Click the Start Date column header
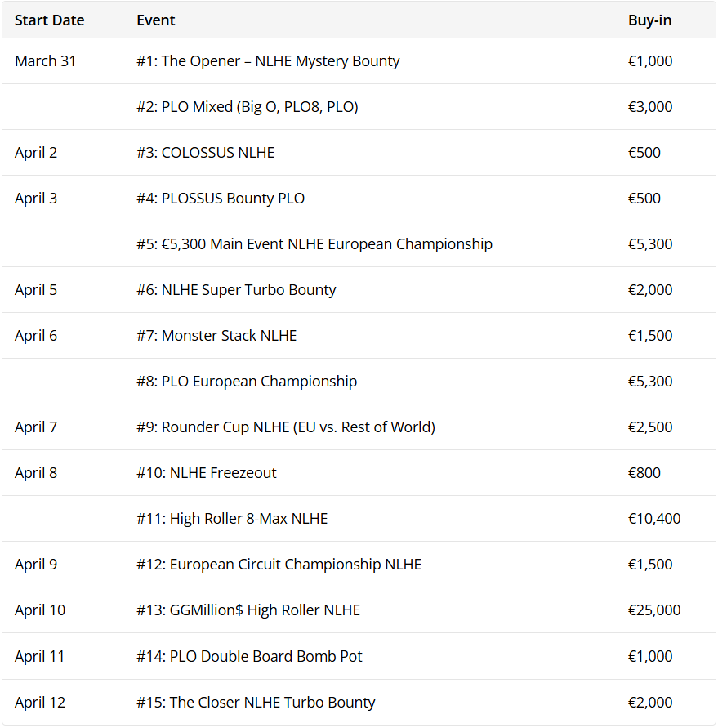This screenshot has width=718, height=728. [x=49, y=20]
